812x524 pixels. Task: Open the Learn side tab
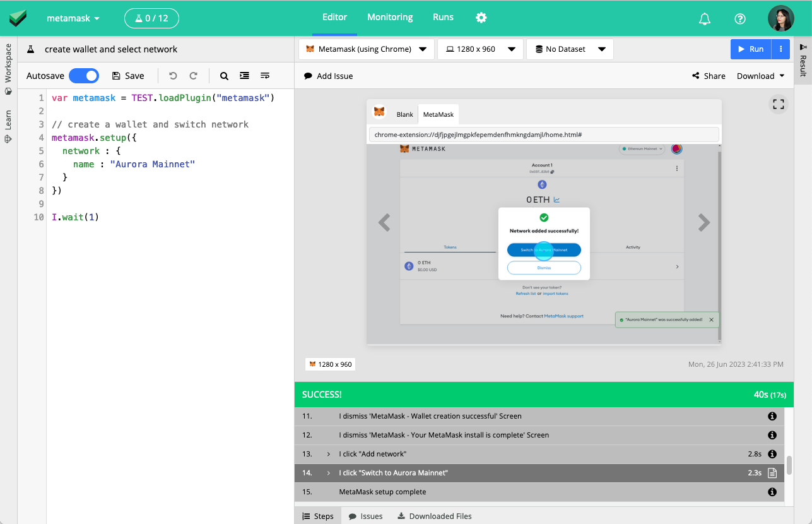pyautogui.click(x=8, y=127)
